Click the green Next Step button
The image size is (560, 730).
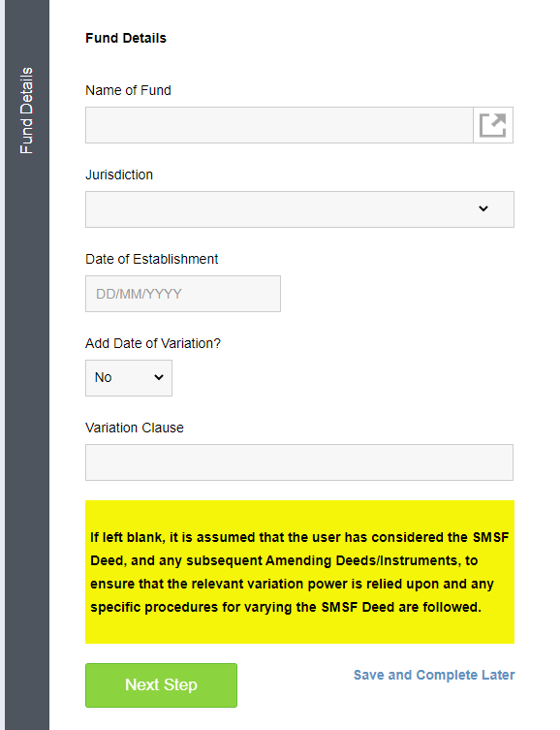pyautogui.click(x=161, y=684)
